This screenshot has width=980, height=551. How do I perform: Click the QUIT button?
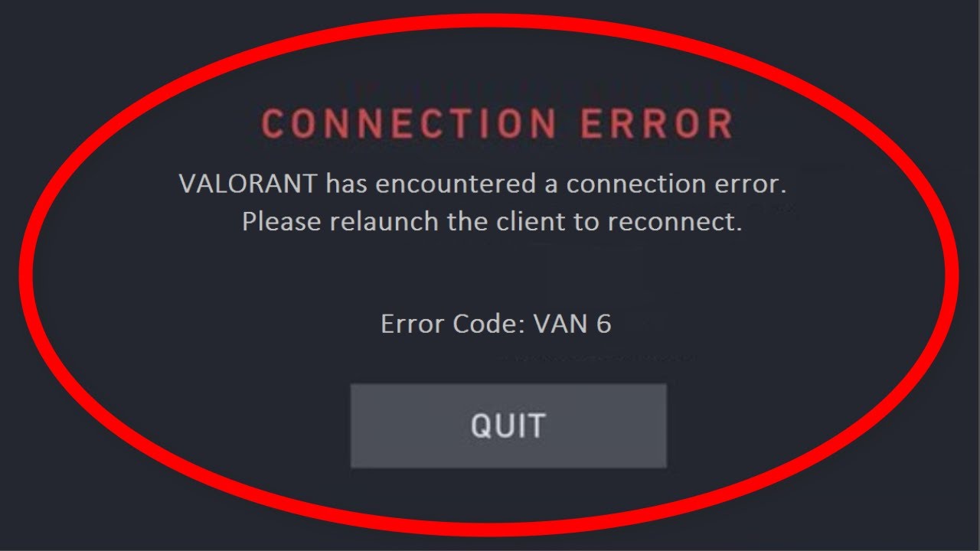point(508,425)
